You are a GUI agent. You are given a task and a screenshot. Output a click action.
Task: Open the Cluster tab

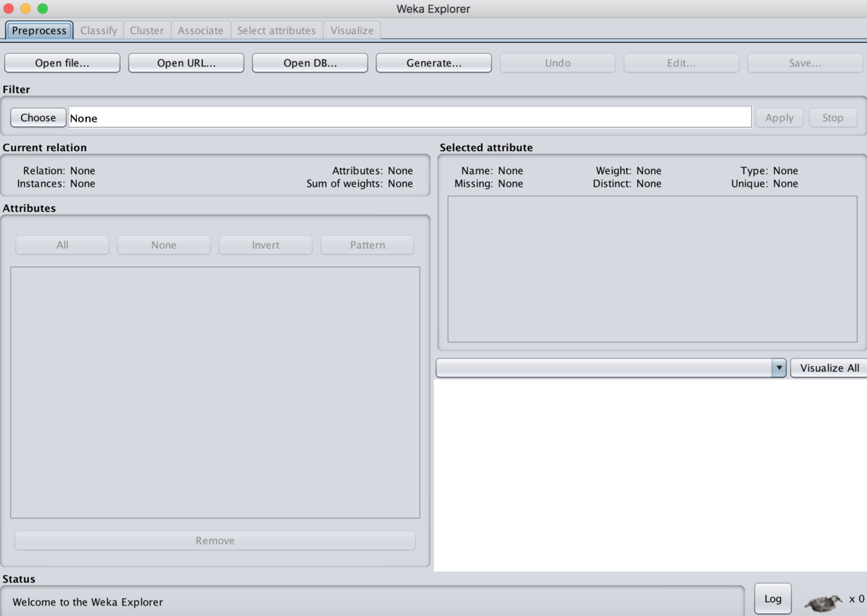(x=147, y=30)
